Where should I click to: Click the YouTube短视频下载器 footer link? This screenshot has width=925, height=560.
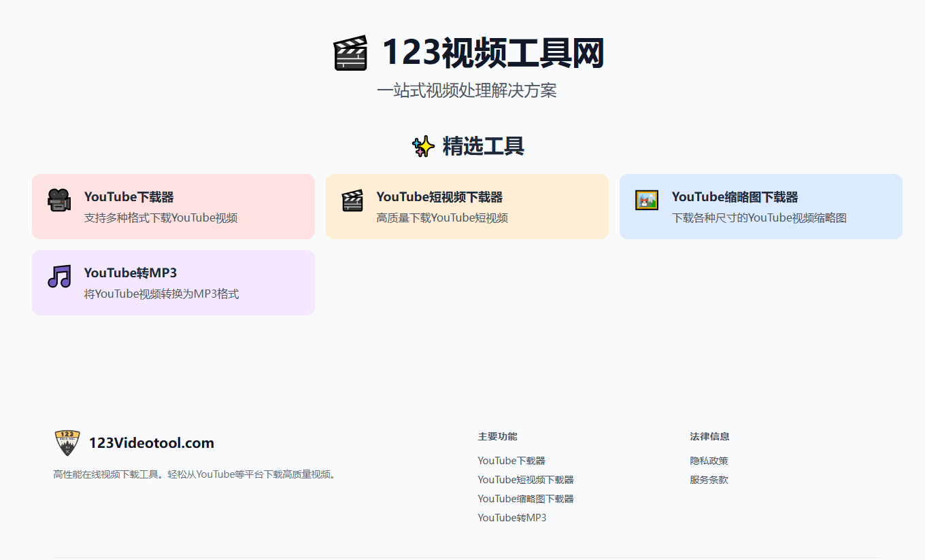[525, 479]
